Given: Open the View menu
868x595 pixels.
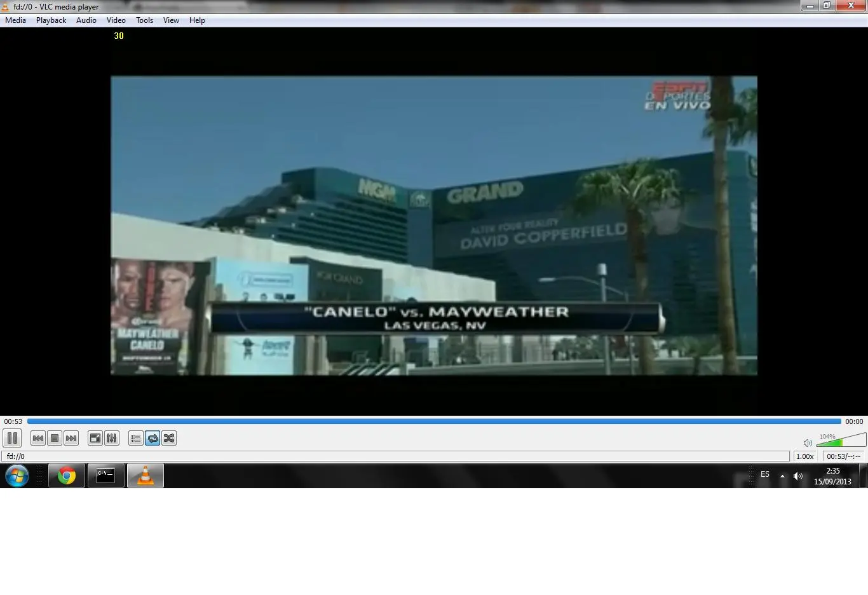Looking at the screenshot, I should (171, 20).
